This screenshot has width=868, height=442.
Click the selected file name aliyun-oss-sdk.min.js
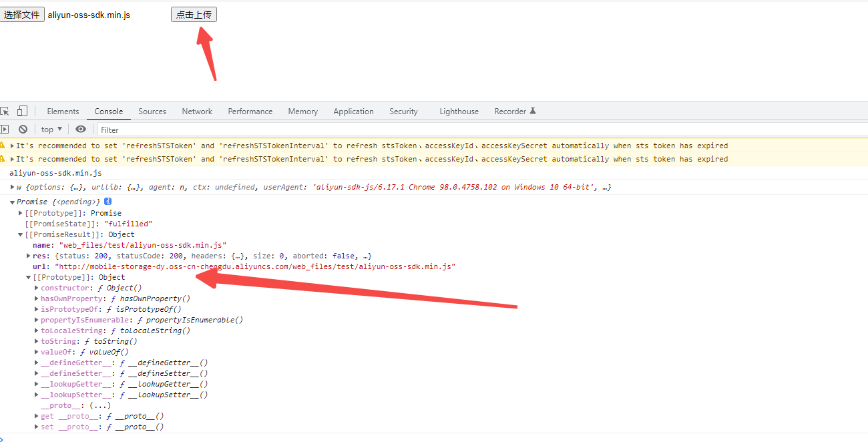[89, 15]
